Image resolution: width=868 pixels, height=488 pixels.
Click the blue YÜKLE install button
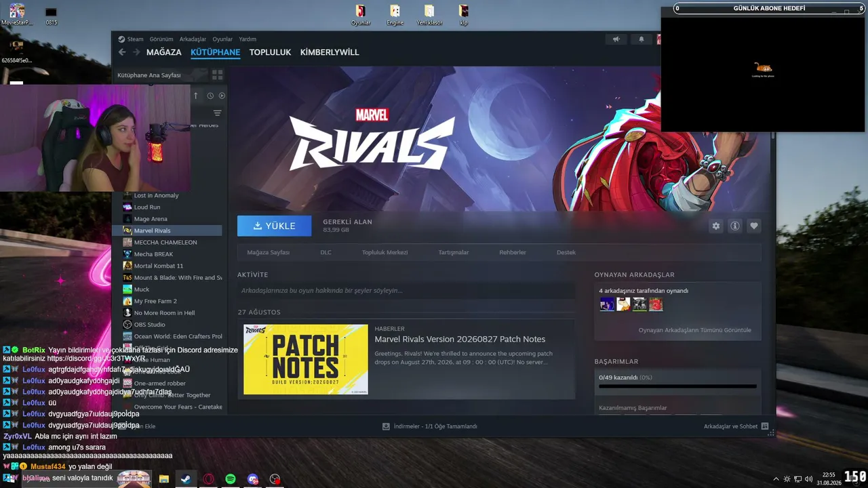click(274, 226)
